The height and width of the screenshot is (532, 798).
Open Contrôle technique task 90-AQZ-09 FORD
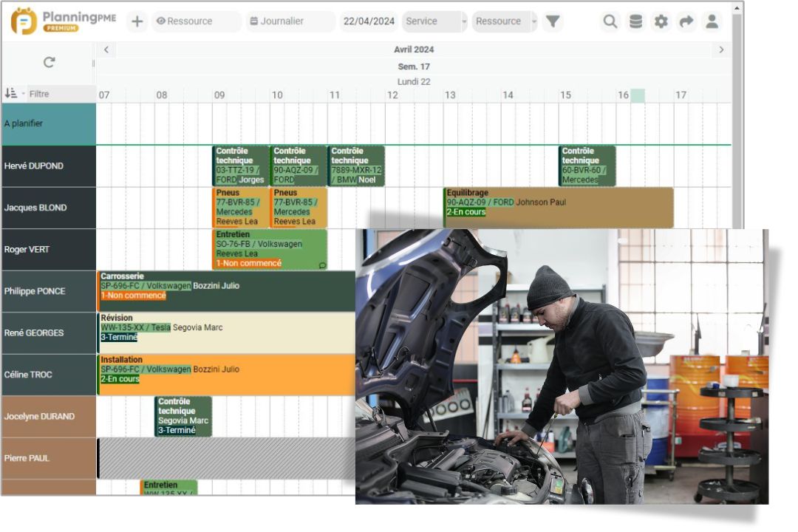(299, 166)
